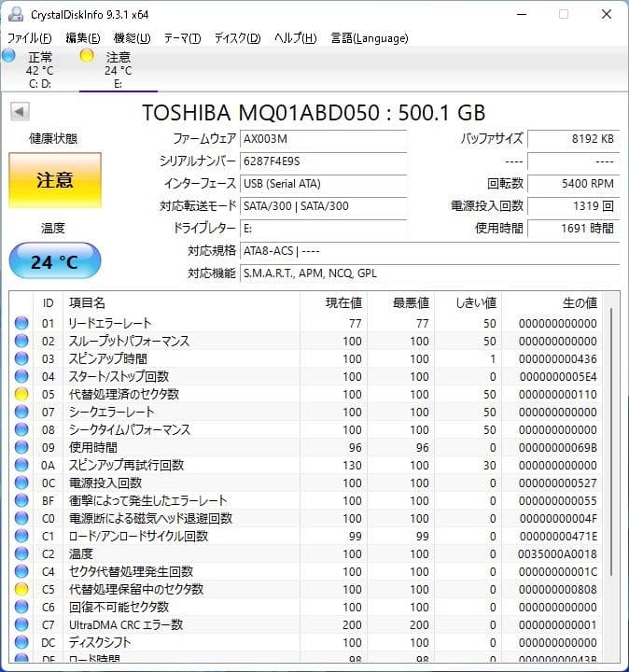Viewport: 629px width, 672px height.
Task: Click blue status icon of row 07 シークエラーレート
Action: click(x=21, y=412)
